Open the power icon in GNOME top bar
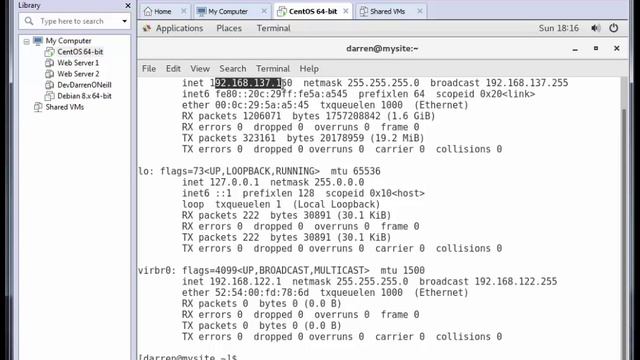This screenshot has width=640, height=360. coord(613,28)
